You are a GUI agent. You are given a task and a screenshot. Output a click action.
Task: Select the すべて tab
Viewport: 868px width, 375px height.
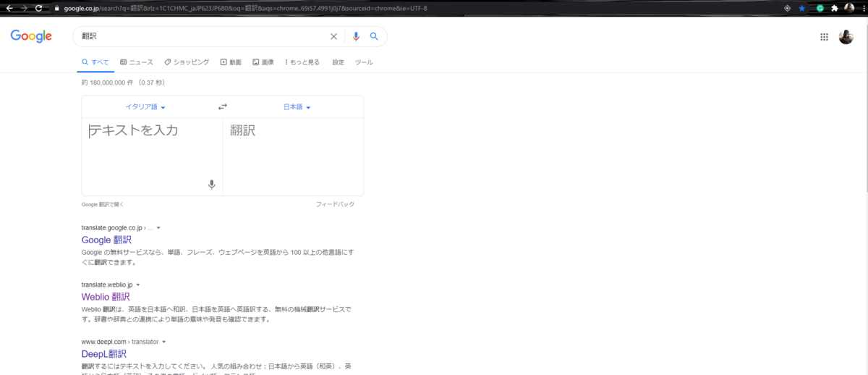[95, 62]
